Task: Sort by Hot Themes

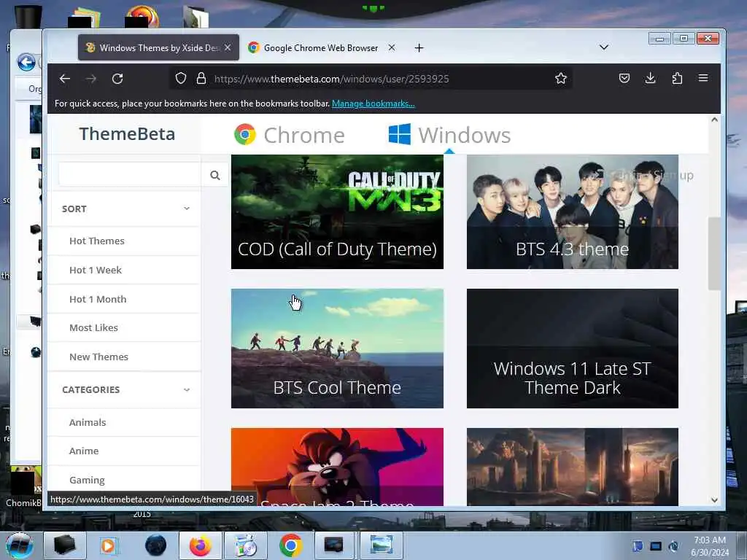Action: [97, 241]
